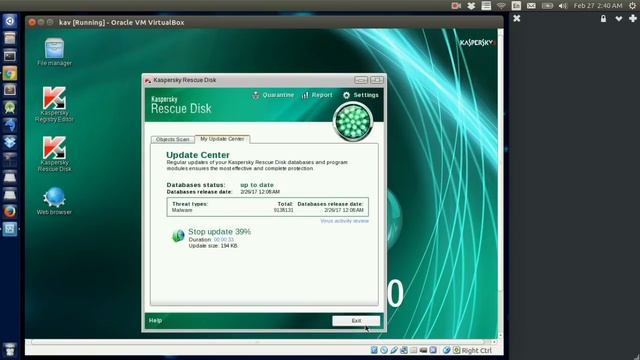The image size is (640, 360).
Task: Select the My Update Center tab
Action: pos(222,139)
